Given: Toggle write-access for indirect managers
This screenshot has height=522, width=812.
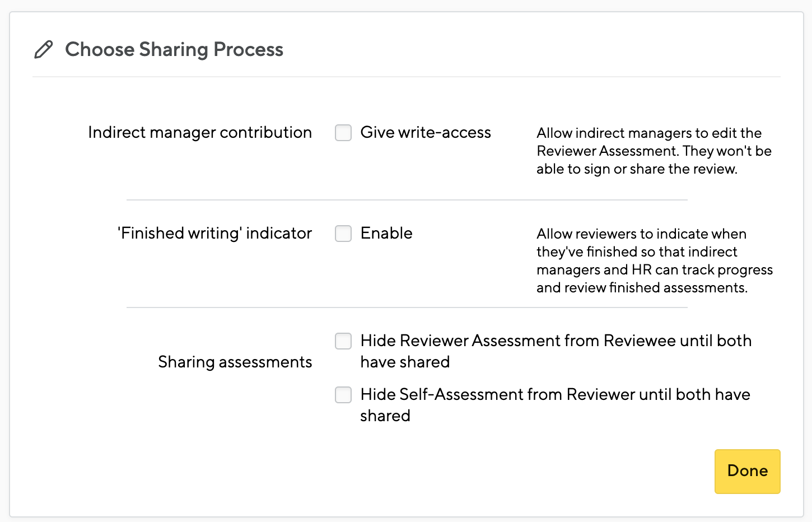Looking at the screenshot, I should (x=343, y=133).
